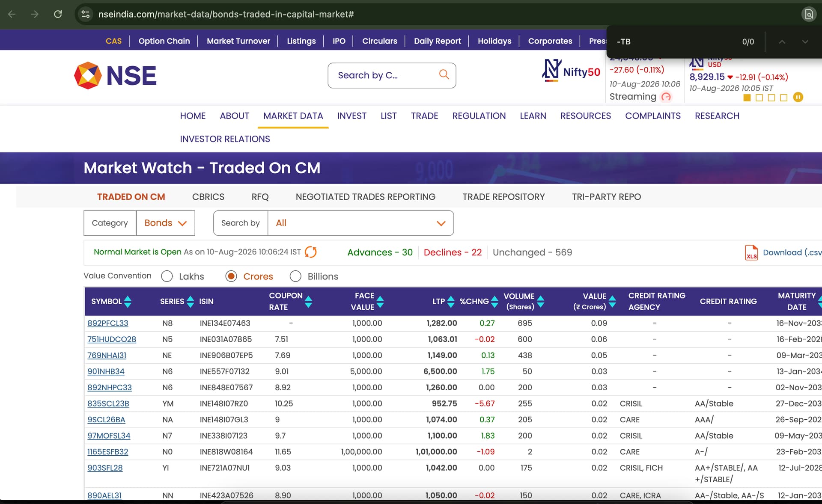The width and height of the screenshot is (822, 504).
Task: Select the Billions value convention
Action: click(x=295, y=276)
